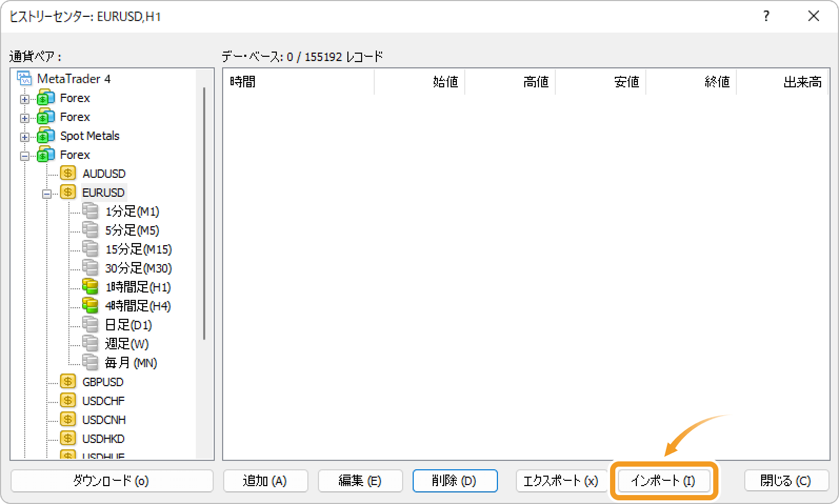Click the 5分足(M5) database icon
The width and height of the screenshot is (839, 504).
(90, 230)
